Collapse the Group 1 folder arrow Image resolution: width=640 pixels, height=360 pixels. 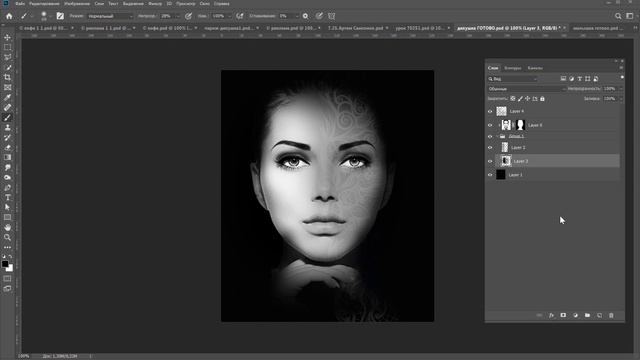(x=498, y=136)
